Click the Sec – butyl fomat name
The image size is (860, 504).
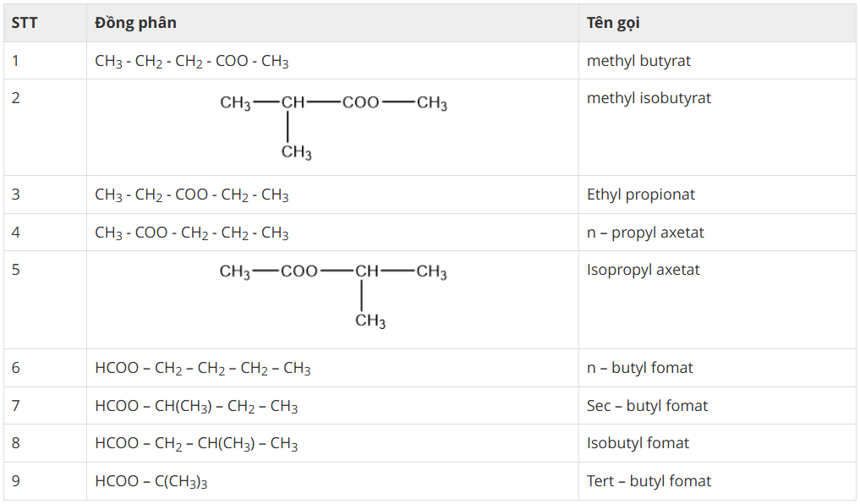click(x=647, y=406)
